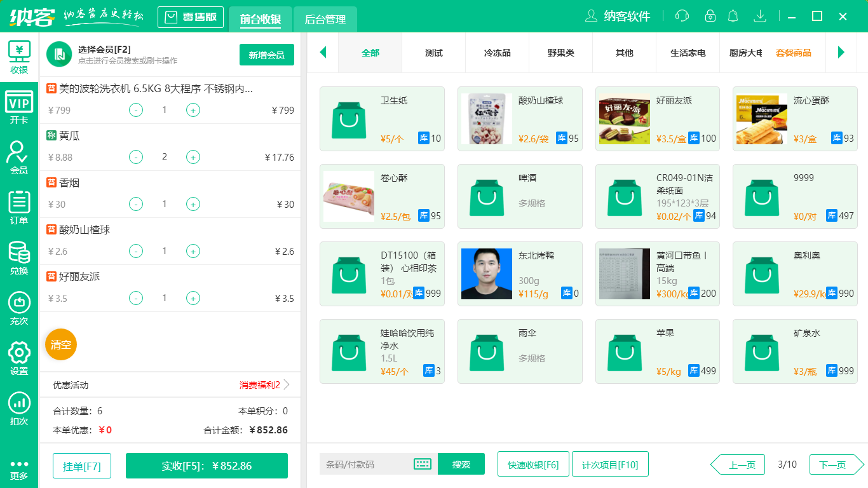The image size is (868, 488).
Task: Open the 设置 settings icon
Action: coord(19,356)
